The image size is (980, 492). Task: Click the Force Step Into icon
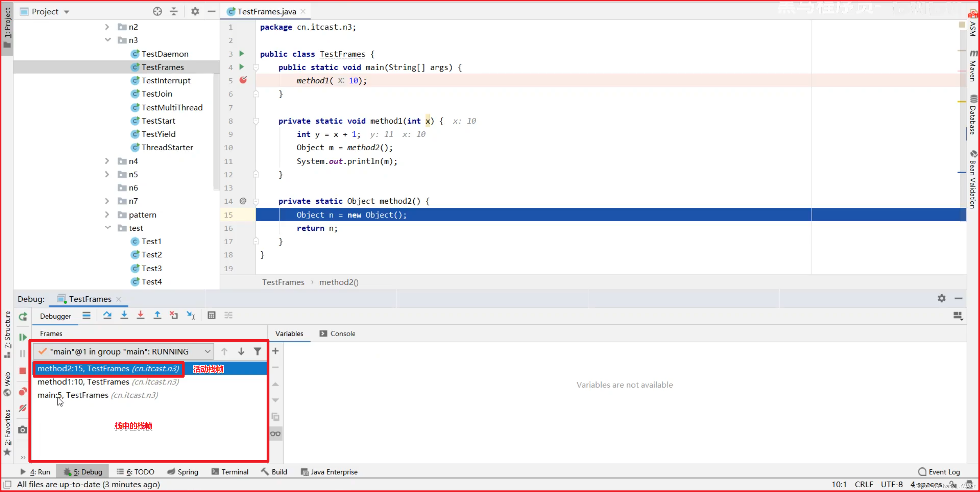[x=140, y=315]
